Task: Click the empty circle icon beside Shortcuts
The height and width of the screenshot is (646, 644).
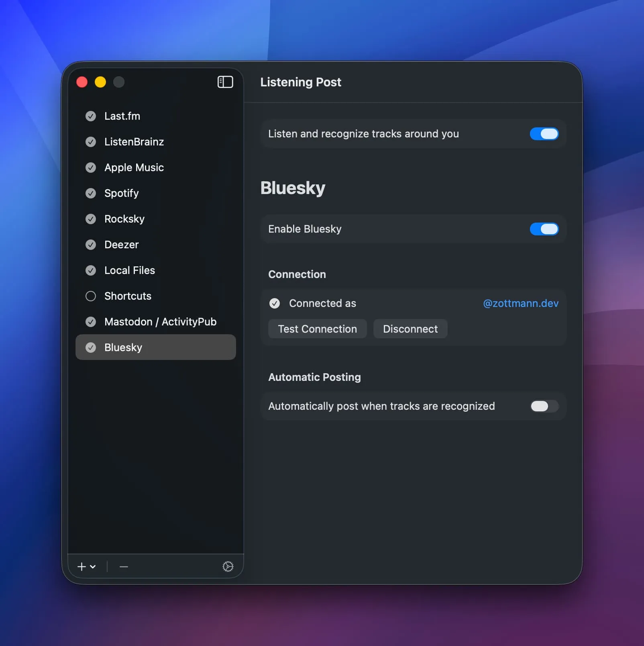Action: coord(91,296)
